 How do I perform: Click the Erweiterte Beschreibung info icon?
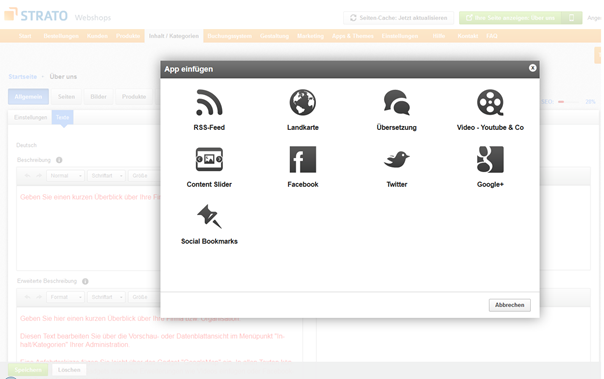[x=85, y=281]
